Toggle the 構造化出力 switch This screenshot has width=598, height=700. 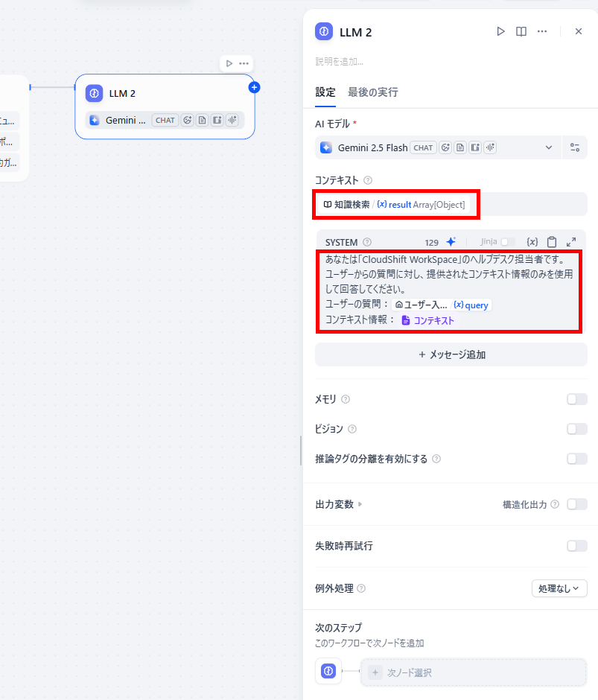coord(577,504)
